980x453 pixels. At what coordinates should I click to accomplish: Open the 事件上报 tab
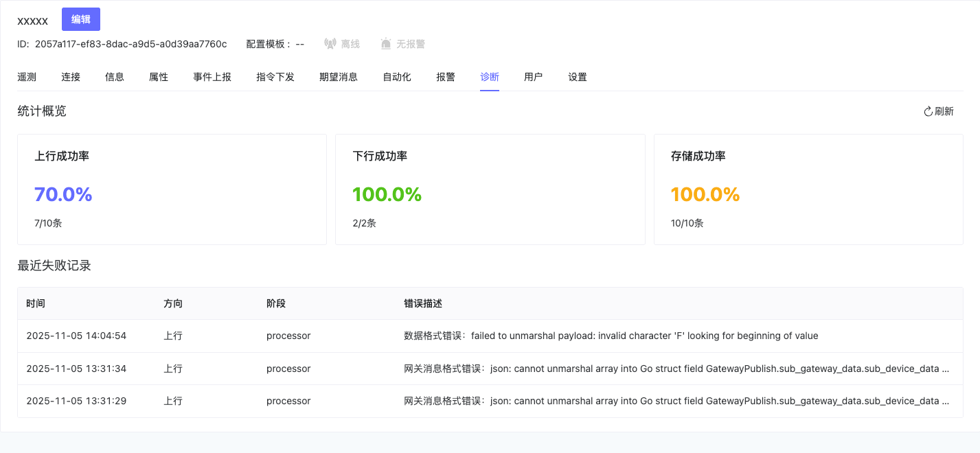[213, 77]
